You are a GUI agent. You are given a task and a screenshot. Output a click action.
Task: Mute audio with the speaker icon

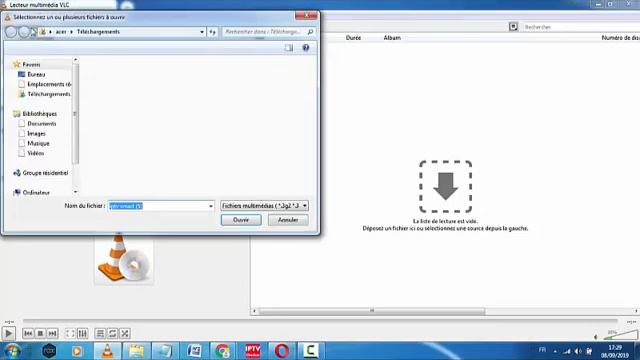(596, 337)
